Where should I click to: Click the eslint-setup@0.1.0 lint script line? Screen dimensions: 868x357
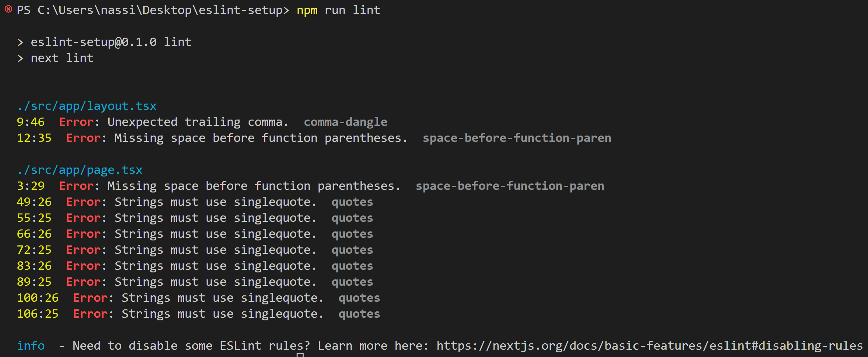[111, 42]
